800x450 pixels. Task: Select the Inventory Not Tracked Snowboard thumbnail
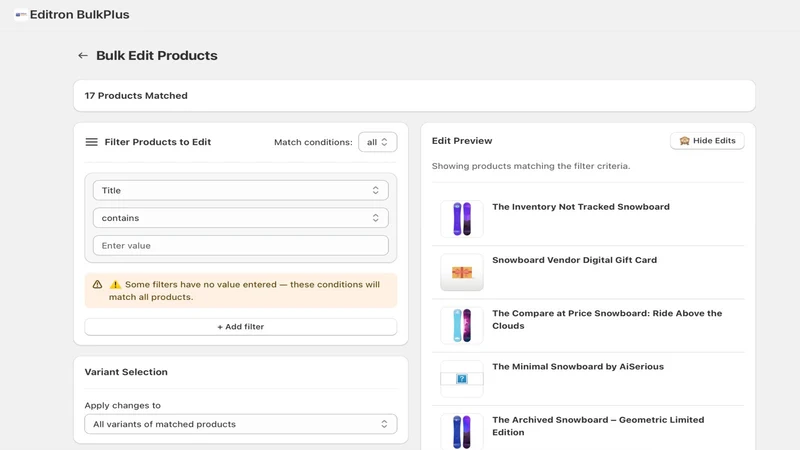[462, 219]
